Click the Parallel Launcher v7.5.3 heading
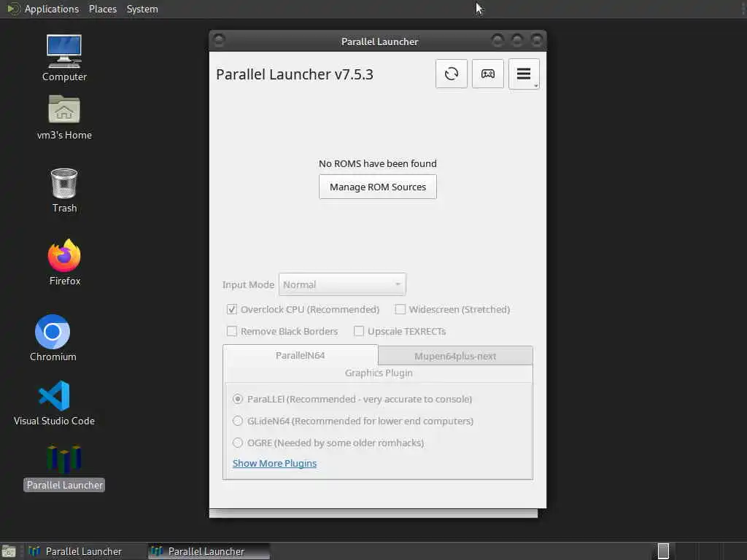Screen dimensions: 747x560 coord(295,74)
